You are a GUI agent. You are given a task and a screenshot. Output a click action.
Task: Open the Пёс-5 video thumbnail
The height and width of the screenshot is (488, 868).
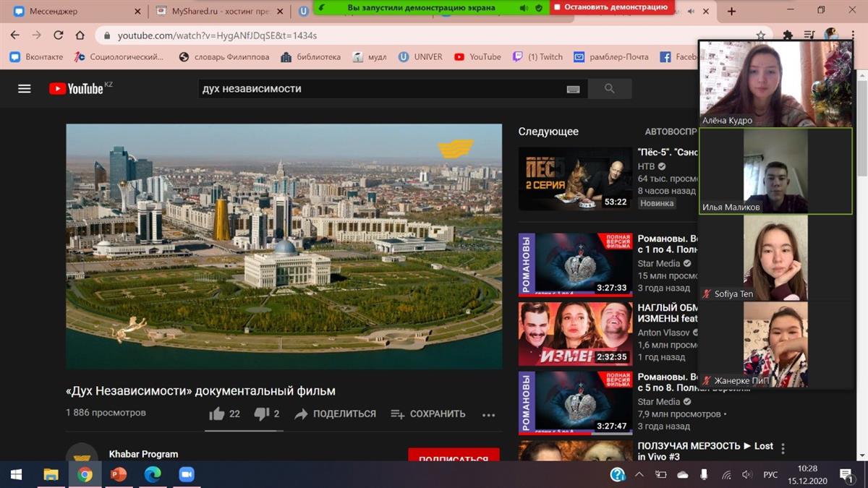[575, 179]
